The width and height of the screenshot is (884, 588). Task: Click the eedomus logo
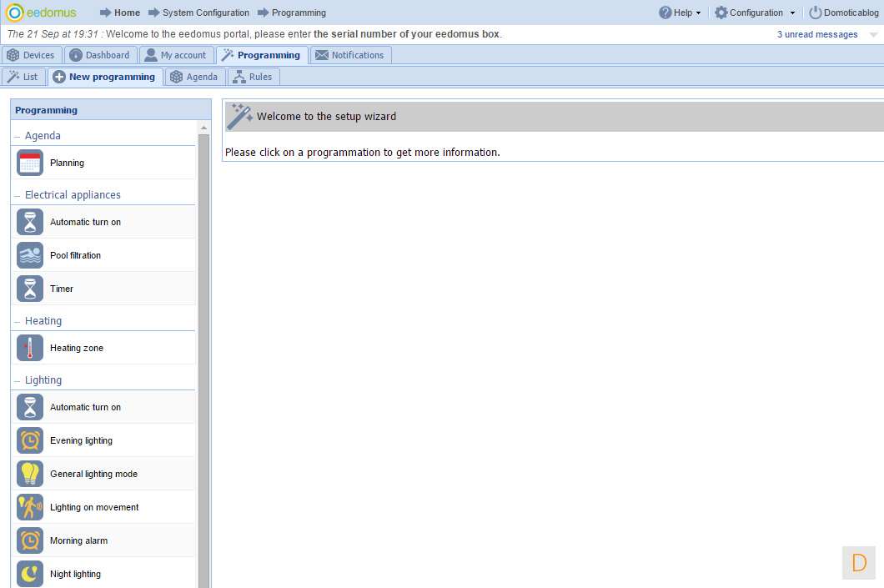pyautogui.click(x=41, y=13)
